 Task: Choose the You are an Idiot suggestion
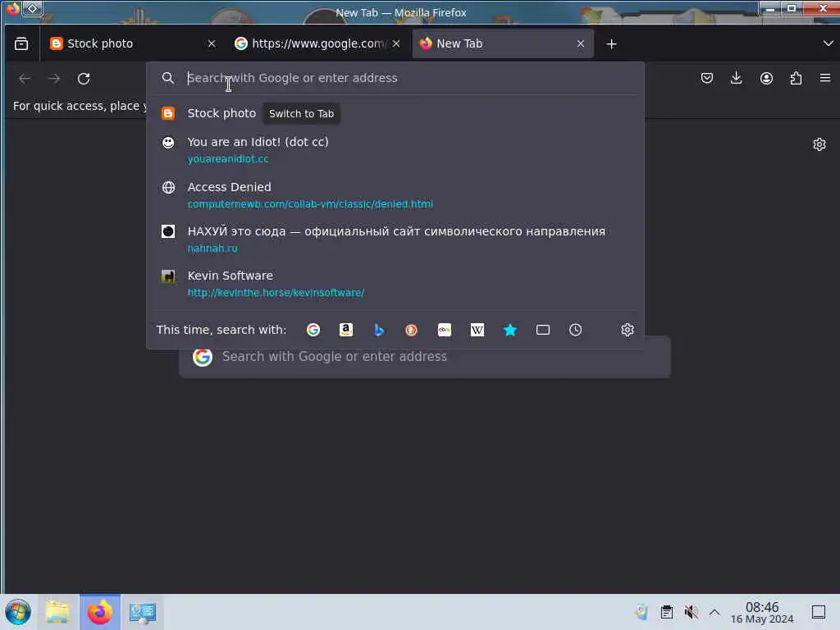pyautogui.click(x=395, y=150)
